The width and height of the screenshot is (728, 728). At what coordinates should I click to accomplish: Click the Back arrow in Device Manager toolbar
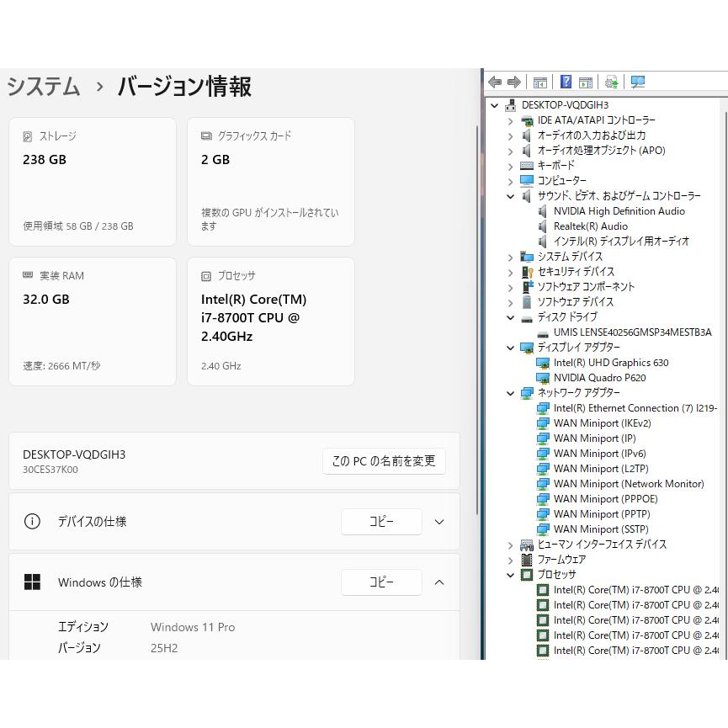click(x=495, y=82)
